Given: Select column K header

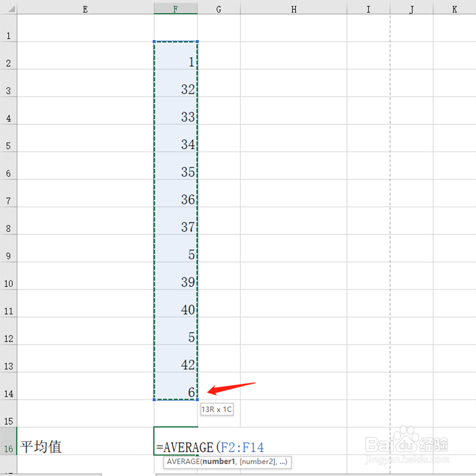Looking at the screenshot, I should pos(454,8).
